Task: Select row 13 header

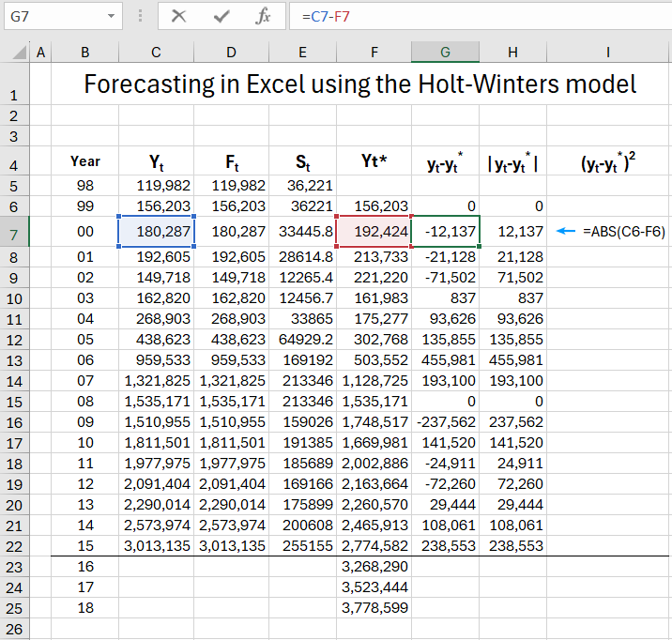Action: [14, 360]
